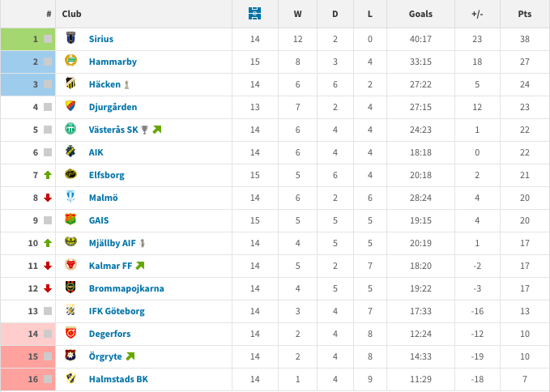
Task: Click the green position cell of rank 1
Action: [x=28, y=39]
